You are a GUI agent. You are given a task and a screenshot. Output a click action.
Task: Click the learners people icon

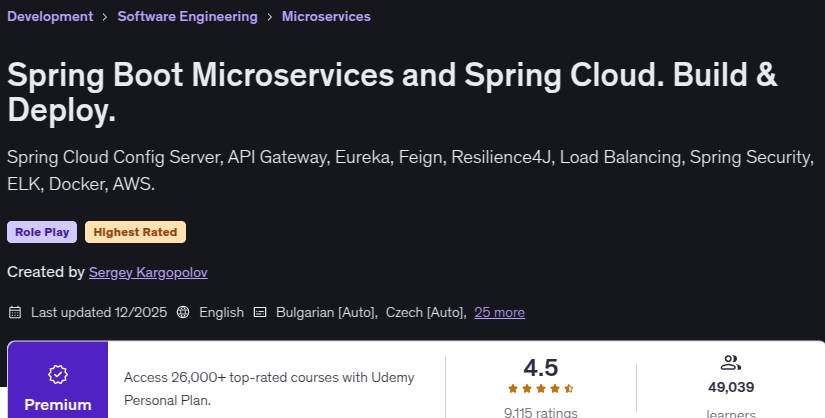(731, 363)
